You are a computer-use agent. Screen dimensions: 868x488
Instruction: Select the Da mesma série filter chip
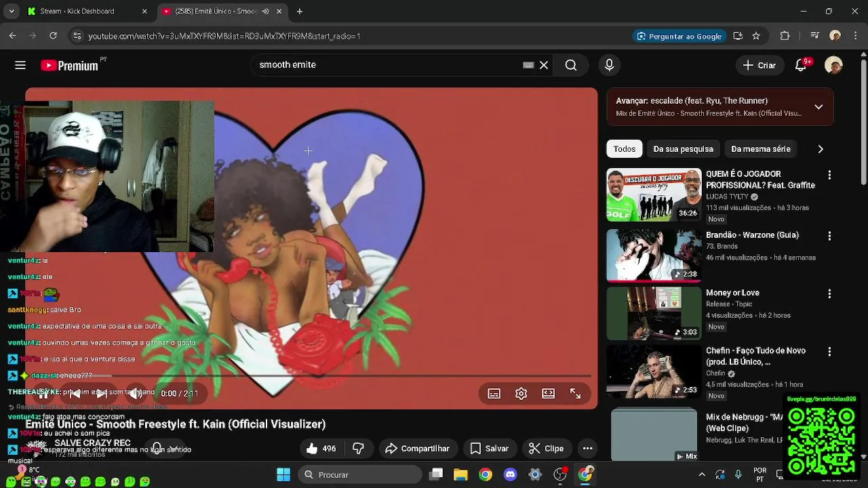tap(761, 149)
